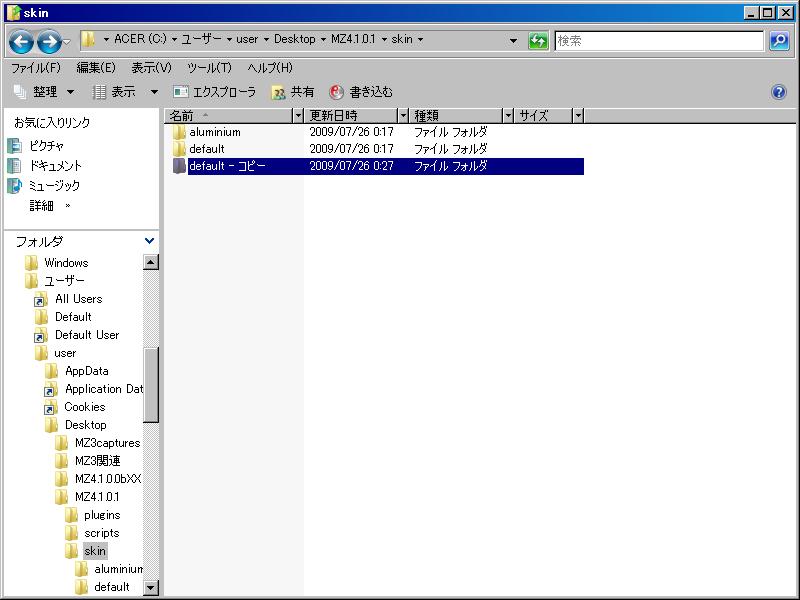Open the 表示 views dropdown arrow
Screen dimensions: 800x600
point(154,92)
